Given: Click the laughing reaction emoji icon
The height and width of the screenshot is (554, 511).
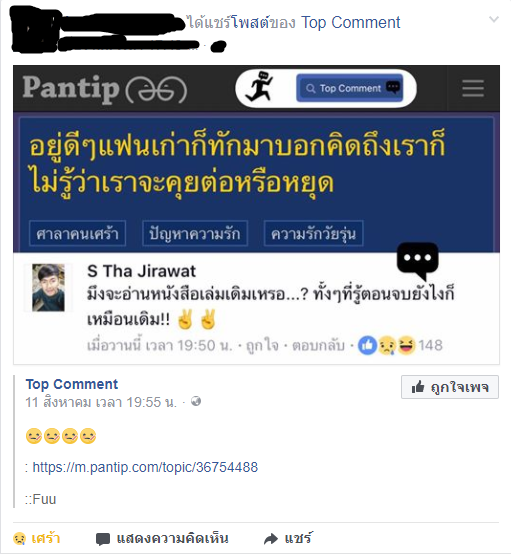Looking at the screenshot, I should coord(406,345).
